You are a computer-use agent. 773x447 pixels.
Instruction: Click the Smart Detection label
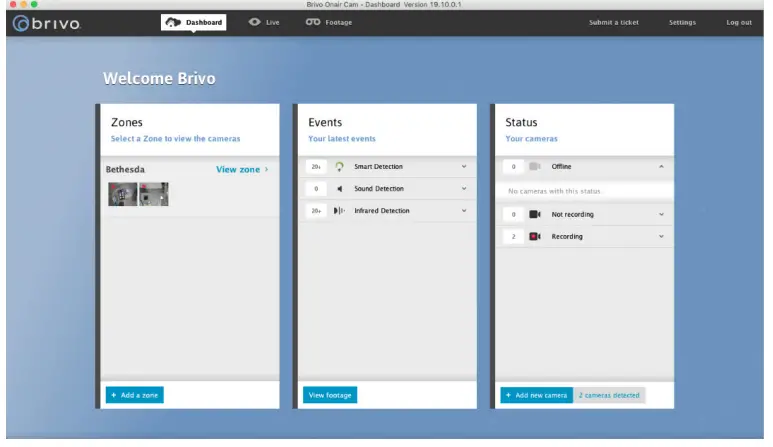pyautogui.click(x=379, y=167)
